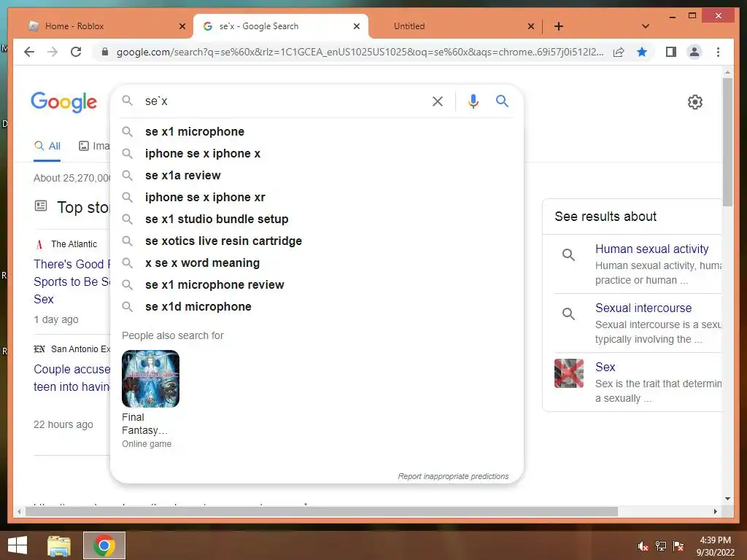This screenshot has width=747, height=560.
Task: Open a new tab with plus button
Action: [x=559, y=26]
